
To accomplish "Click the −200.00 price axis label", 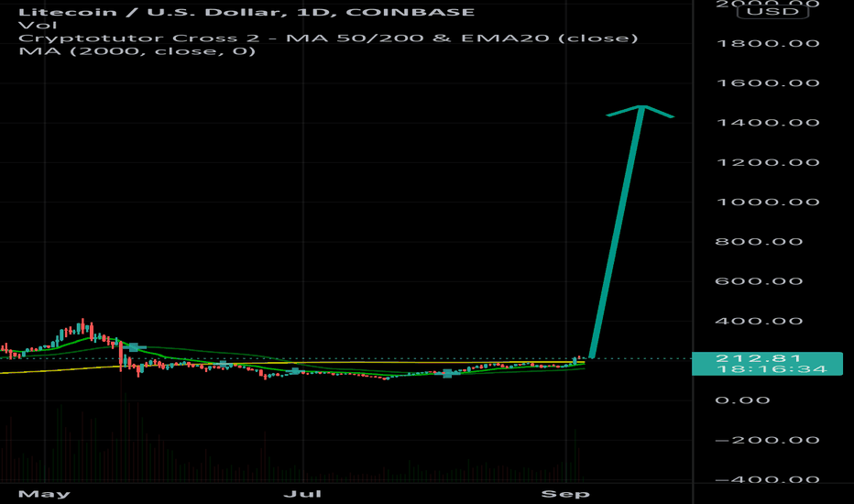I will point(767,440).
